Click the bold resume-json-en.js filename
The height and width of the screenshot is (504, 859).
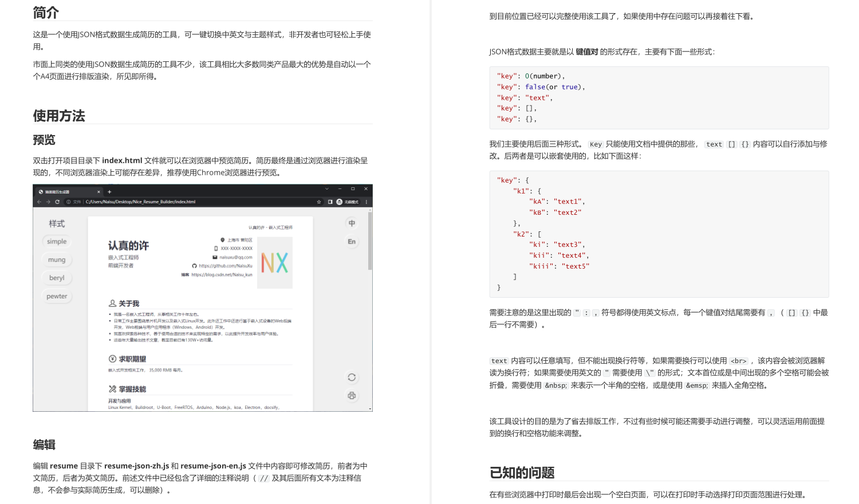213,466
